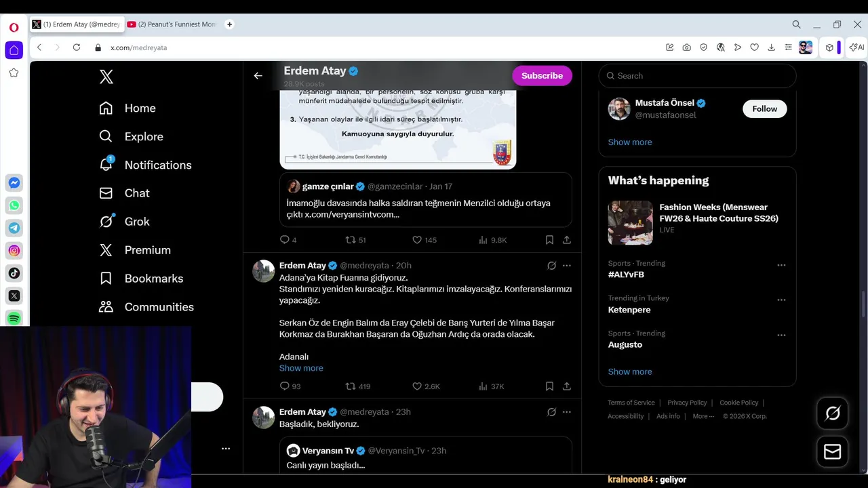The image size is (868, 488).
Task: Show more under Mustafa Önsel suggestion
Action: (x=630, y=142)
